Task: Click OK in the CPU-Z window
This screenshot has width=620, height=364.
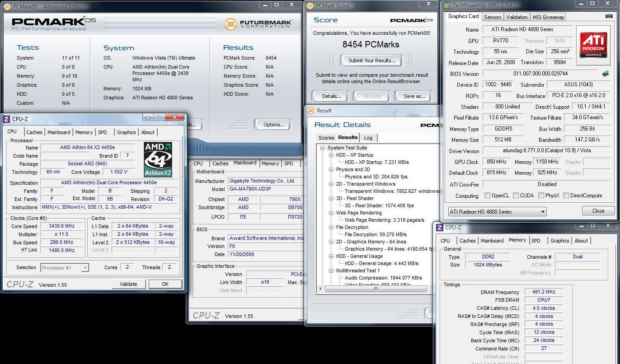Action: point(165,284)
